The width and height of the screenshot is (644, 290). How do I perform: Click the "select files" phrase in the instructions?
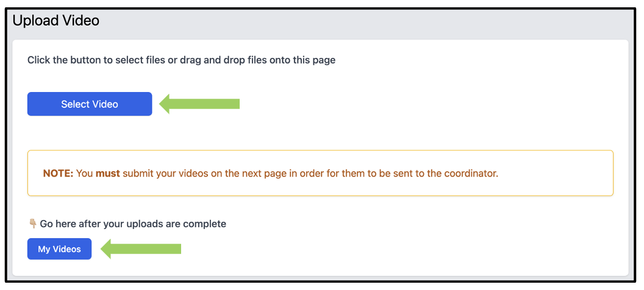click(138, 60)
